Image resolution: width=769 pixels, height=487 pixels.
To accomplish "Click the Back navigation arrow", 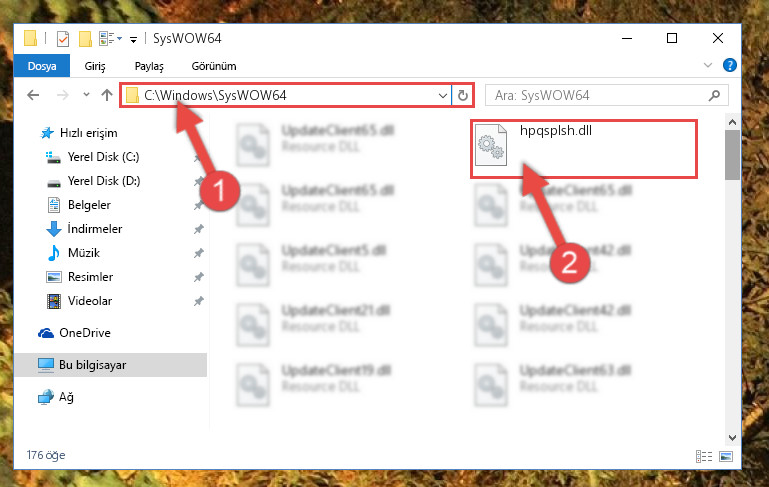I will pyautogui.click(x=33, y=95).
